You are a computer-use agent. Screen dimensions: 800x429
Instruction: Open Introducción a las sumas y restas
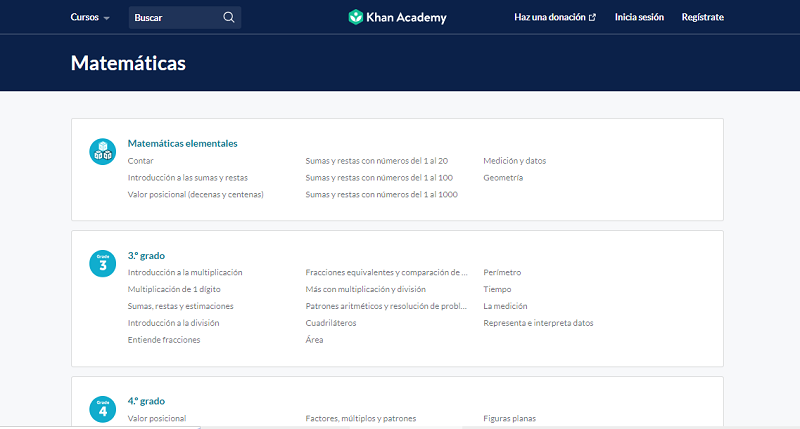pyautogui.click(x=188, y=178)
